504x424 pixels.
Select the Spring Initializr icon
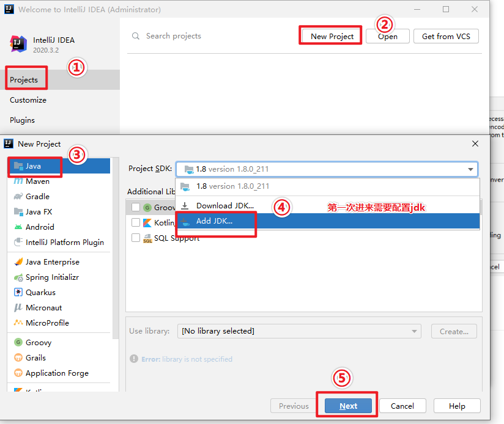[x=18, y=277]
